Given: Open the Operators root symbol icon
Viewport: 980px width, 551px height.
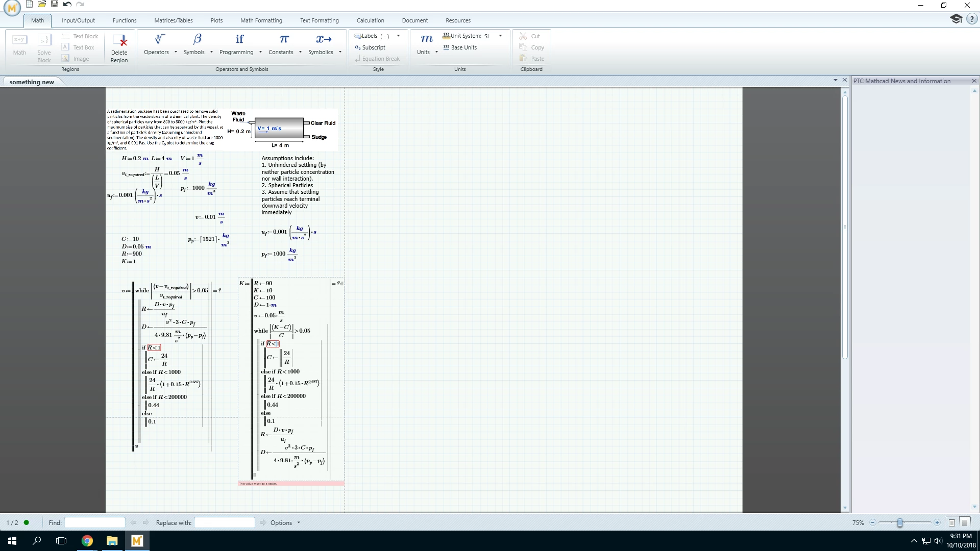Looking at the screenshot, I should coord(160,39).
